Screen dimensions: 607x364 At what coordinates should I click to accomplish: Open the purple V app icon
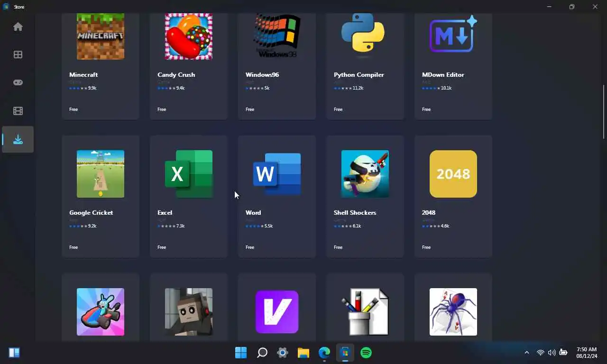click(x=277, y=312)
